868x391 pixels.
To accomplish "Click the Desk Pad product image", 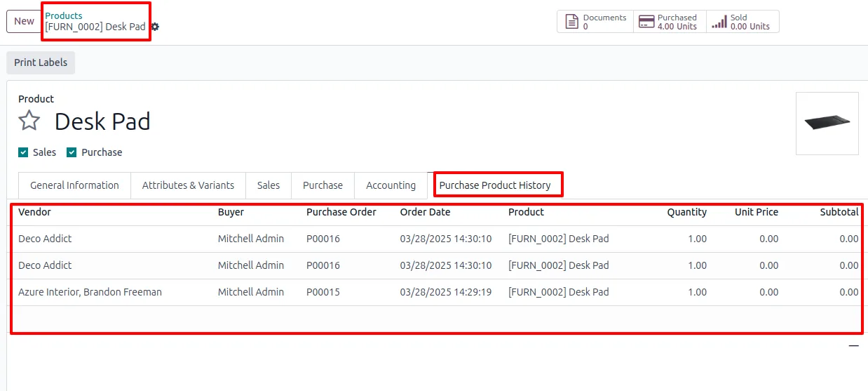I will pos(827,124).
